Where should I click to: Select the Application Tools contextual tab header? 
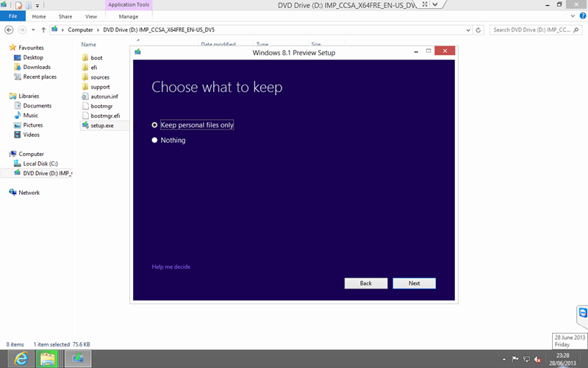[x=129, y=4]
